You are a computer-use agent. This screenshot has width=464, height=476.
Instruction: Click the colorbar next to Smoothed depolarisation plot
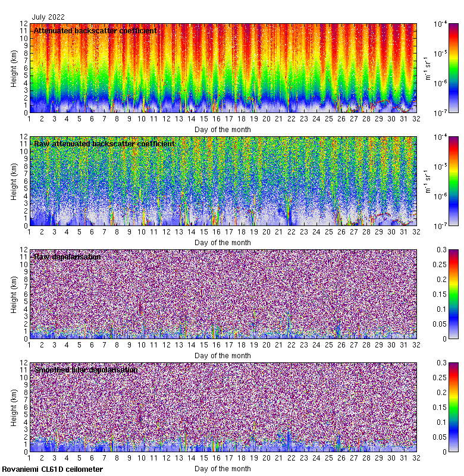pos(437,407)
